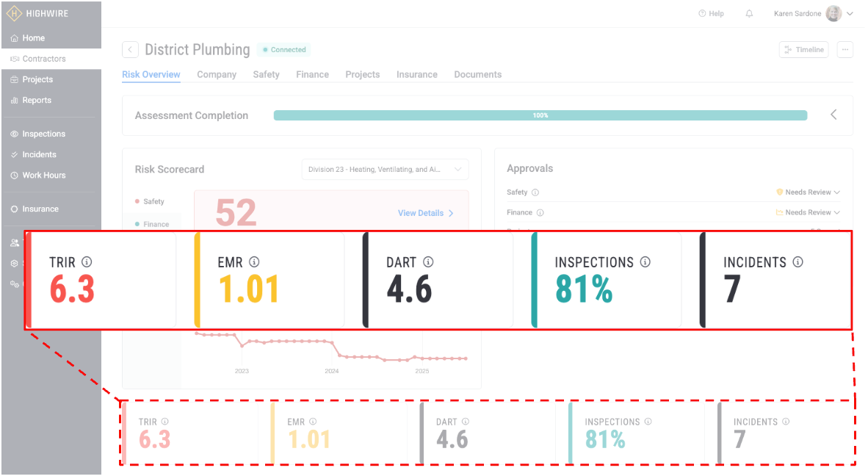Viewport: 868px width, 476px height.
Task: Click the TRIR info icon in enlarged card
Action: click(x=87, y=262)
